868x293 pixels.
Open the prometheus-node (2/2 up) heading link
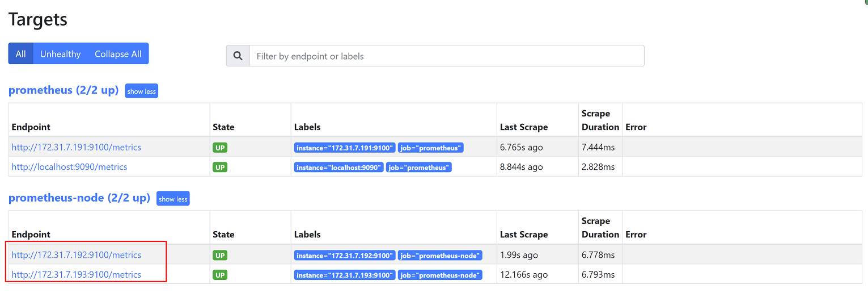pos(79,198)
